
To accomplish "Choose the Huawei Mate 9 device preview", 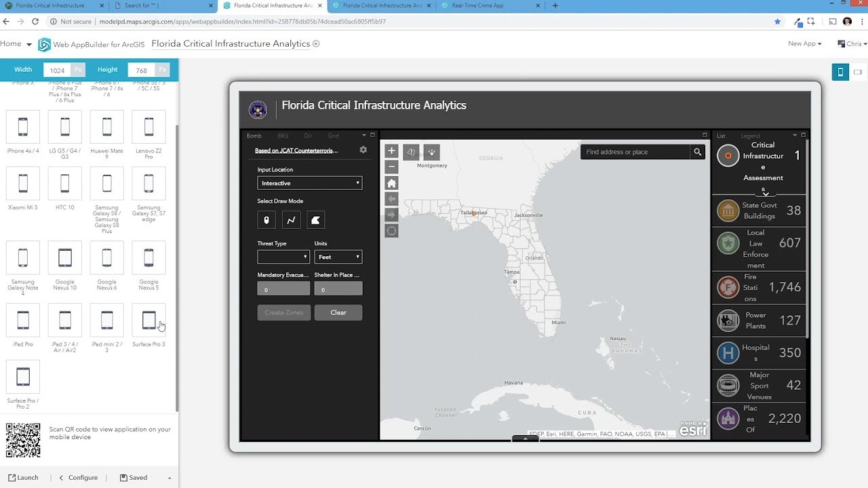I will tap(107, 127).
